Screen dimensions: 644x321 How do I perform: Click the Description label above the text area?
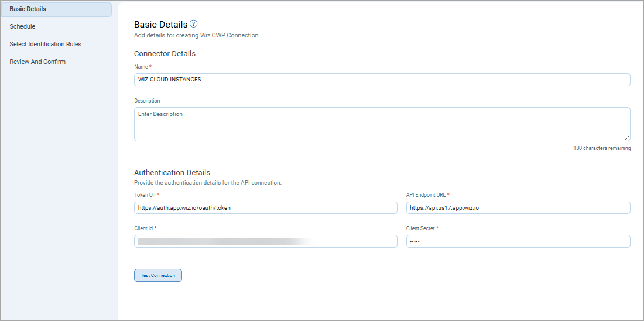[x=147, y=101]
